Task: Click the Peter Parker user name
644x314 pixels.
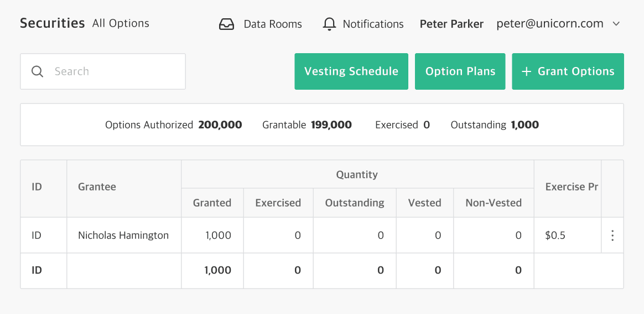Action: click(451, 24)
